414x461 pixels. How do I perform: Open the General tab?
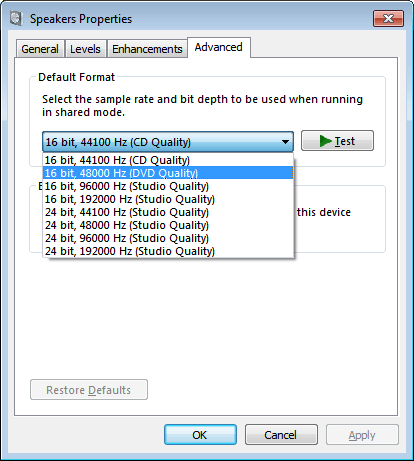pos(40,49)
